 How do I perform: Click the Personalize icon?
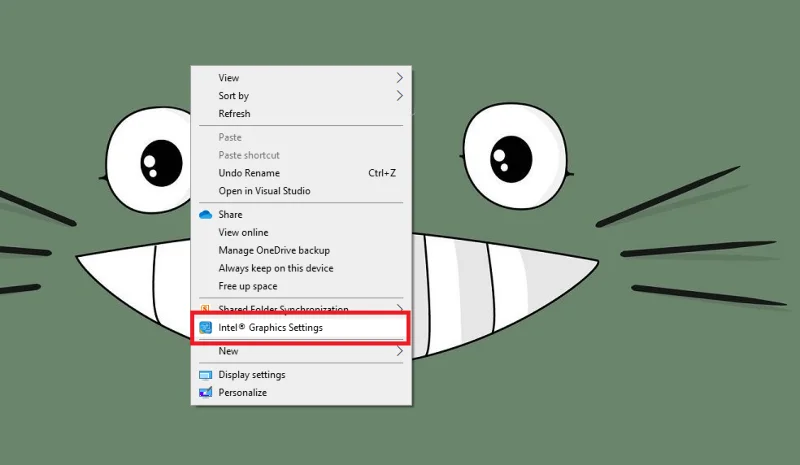coord(206,393)
